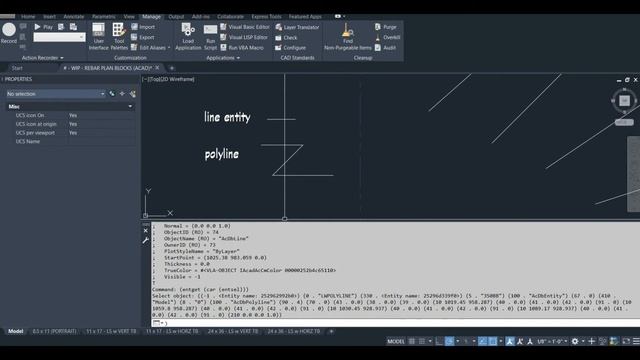The image size is (640, 360).
Task: Add a new layout tab
Action: 331,331
